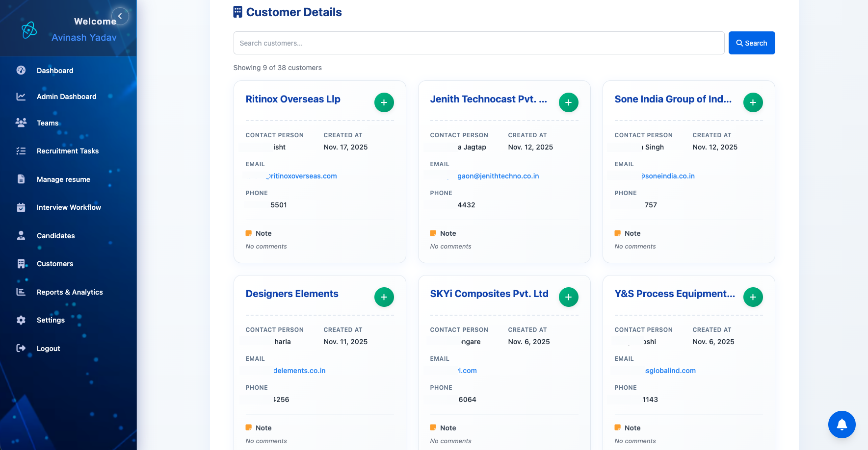Open Dashboard from the sidebar
The image size is (868, 450).
click(x=55, y=71)
